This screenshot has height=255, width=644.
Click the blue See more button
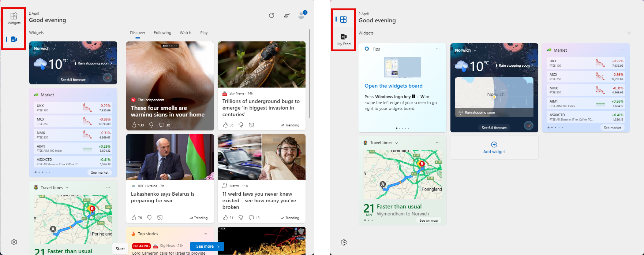tap(207, 246)
